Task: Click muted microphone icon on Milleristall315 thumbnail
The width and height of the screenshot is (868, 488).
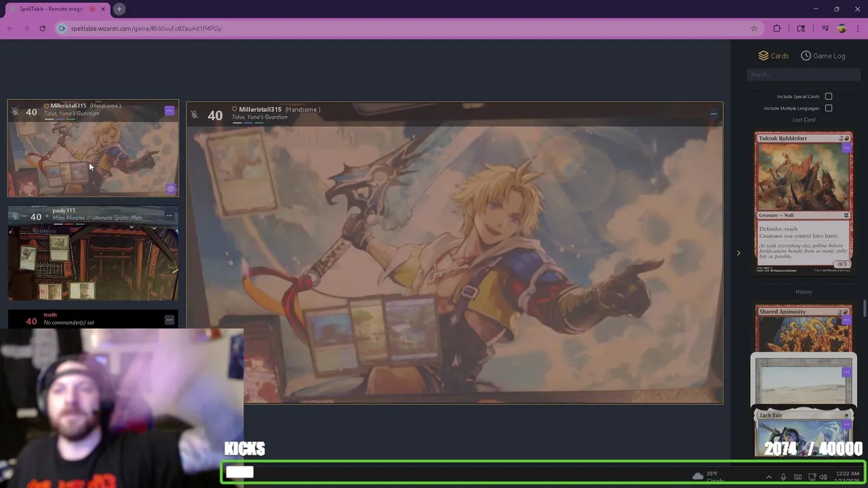Action: [15, 112]
